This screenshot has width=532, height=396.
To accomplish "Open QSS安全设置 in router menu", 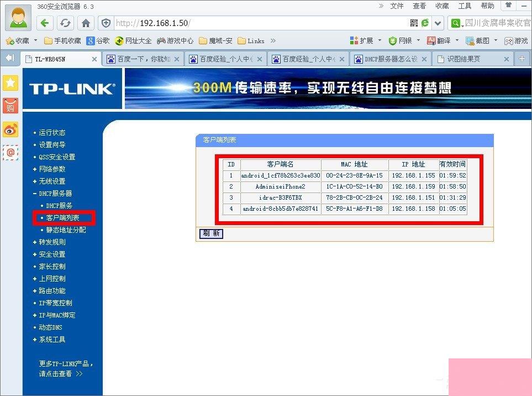I will pyautogui.click(x=57, y=157).
